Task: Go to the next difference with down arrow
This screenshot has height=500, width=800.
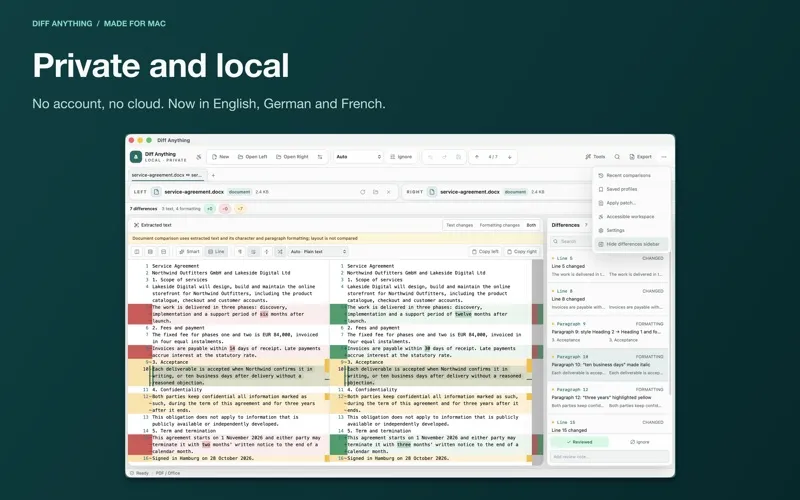Action: pos(510,157)
